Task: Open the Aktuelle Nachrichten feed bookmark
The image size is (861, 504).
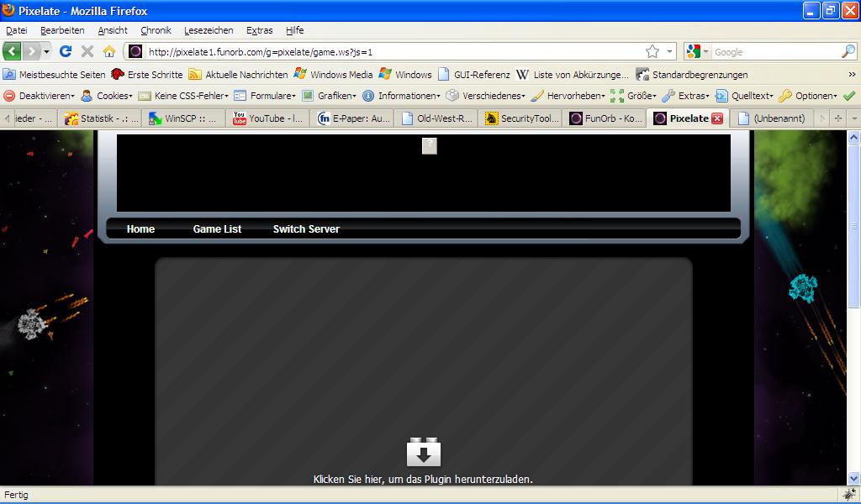Action: pos(238,74)
